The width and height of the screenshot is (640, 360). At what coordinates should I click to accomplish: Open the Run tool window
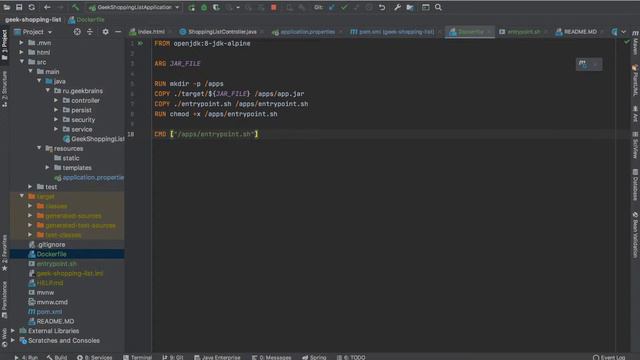[x=26, y=357]
